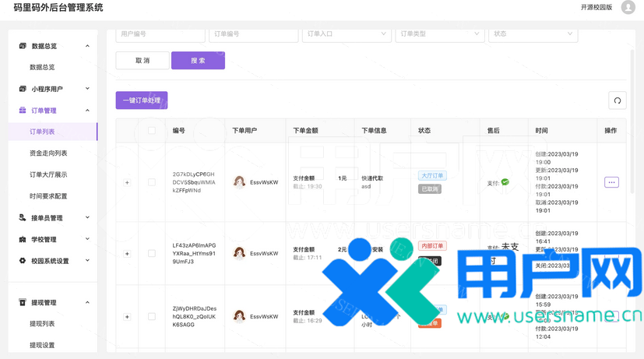
Task: Check the first order row checkbox
Action: click(x=152, y=182)
